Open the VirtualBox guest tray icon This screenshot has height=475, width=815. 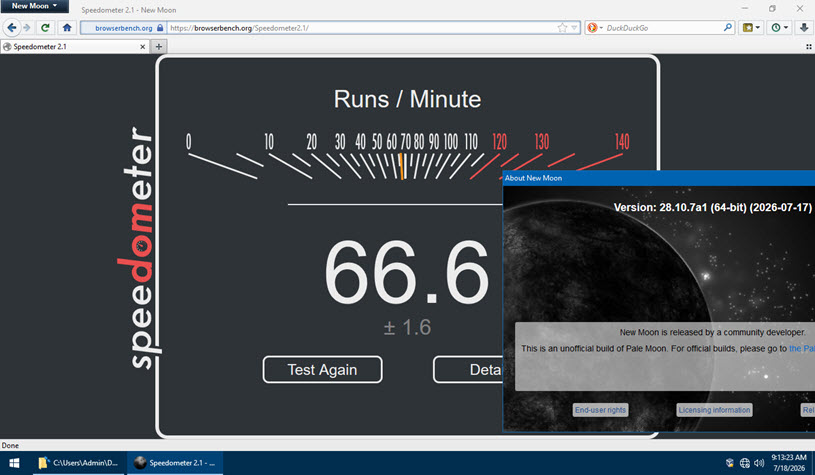tap(730, 463)
